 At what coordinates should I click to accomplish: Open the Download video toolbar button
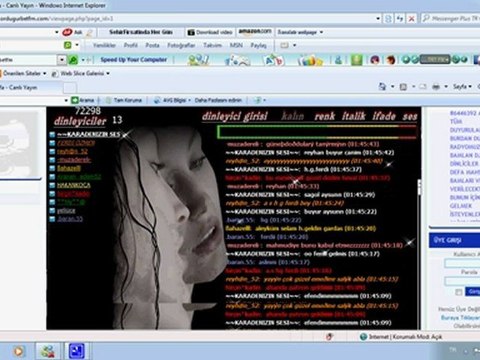point(210,32)
